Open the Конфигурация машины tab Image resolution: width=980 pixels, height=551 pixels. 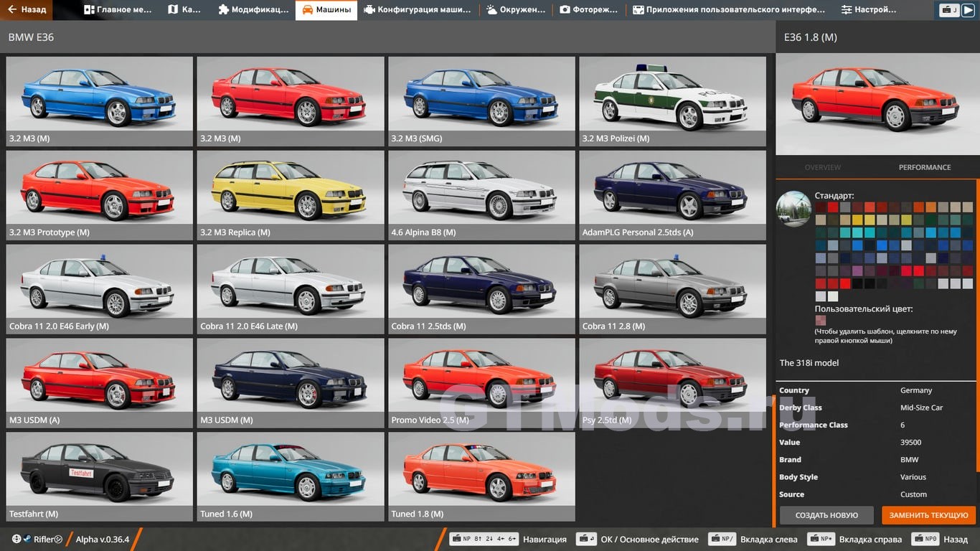pos(418,10)
